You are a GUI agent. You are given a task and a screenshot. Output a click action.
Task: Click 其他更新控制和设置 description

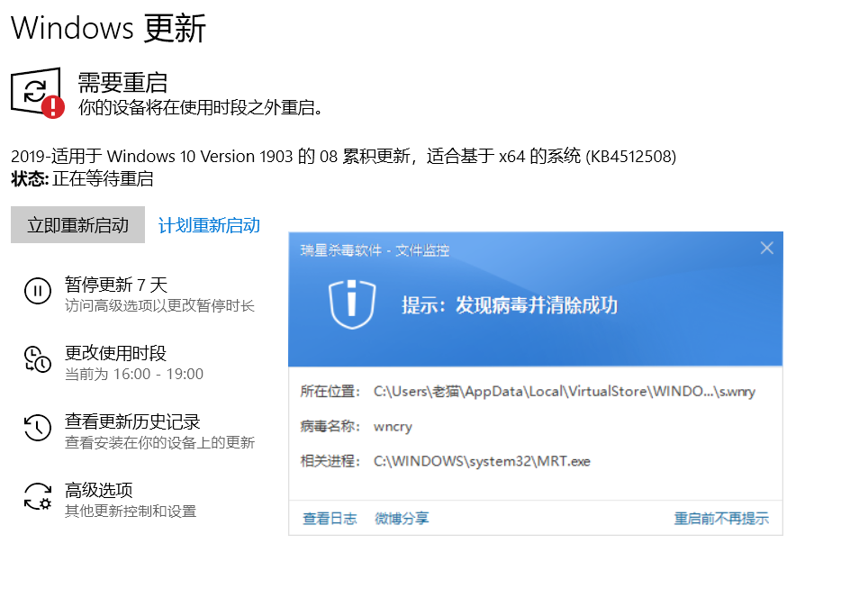click(x=131, y=512)
